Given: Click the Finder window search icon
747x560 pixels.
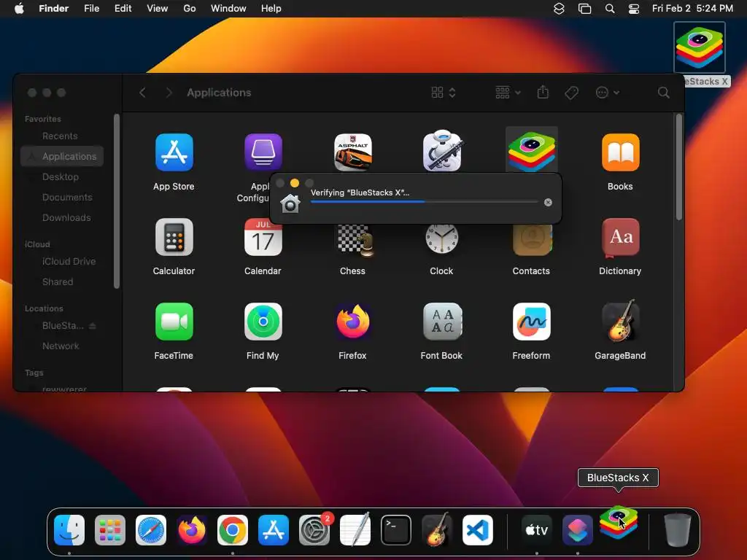Looking at the screenshot, I should click(663, 93).
